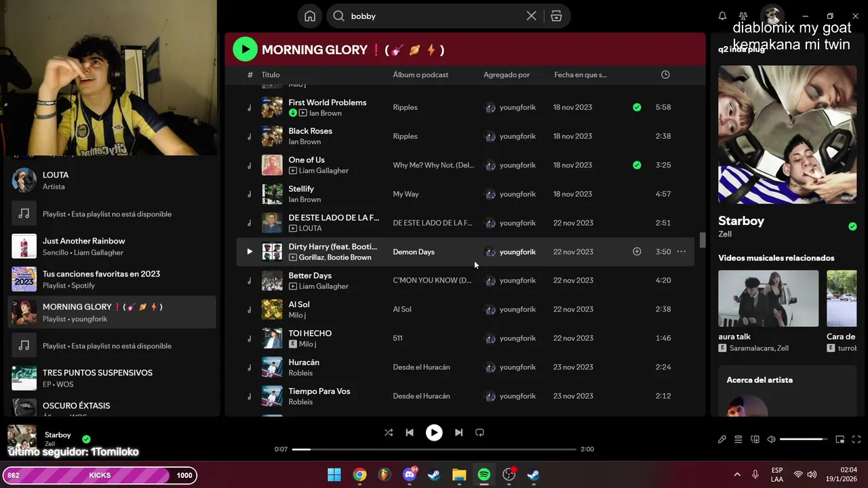Image resolution: width=868 pixels, height=488 pixels.
Task: Open FL Studio from taskbar
Action: tap(384, 474)
